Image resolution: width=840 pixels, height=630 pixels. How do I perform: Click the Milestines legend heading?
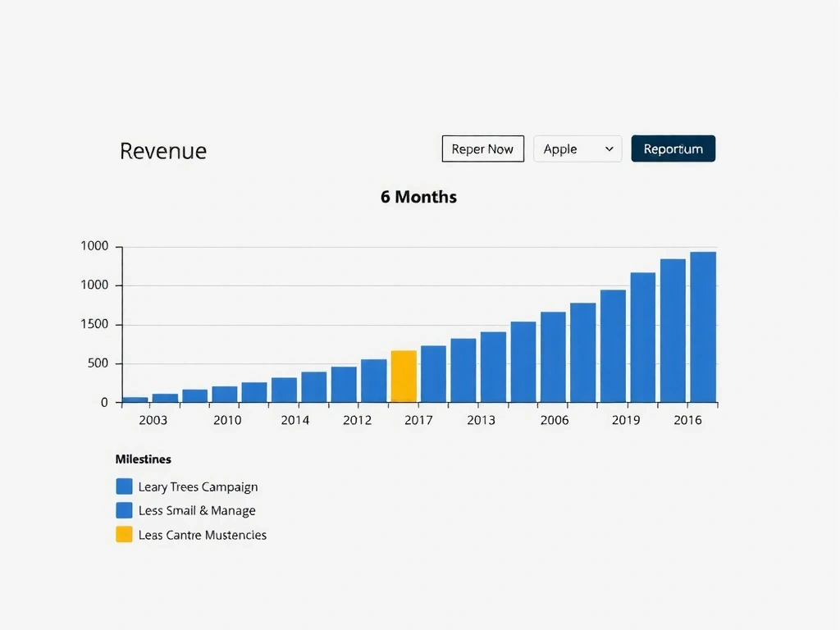pos(144,459)
